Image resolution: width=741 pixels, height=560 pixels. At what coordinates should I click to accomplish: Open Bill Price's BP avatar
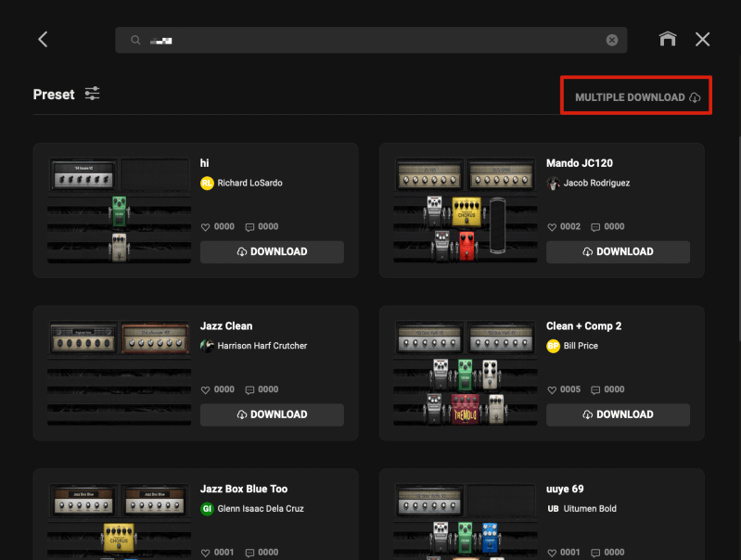[x=553, y=346]
